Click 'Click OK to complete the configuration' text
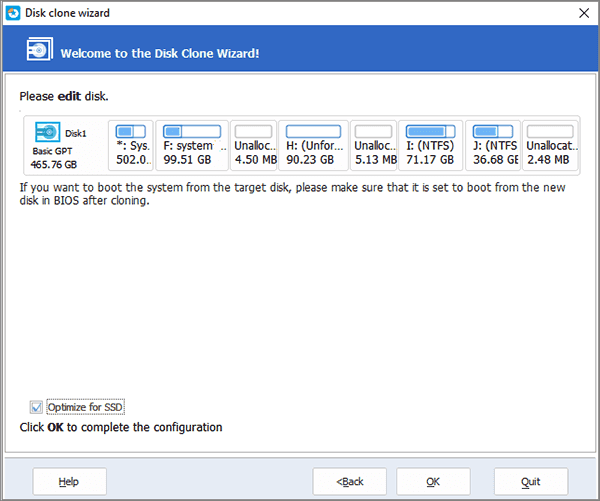Screen dimensions: 600x501 click(121, 427)
